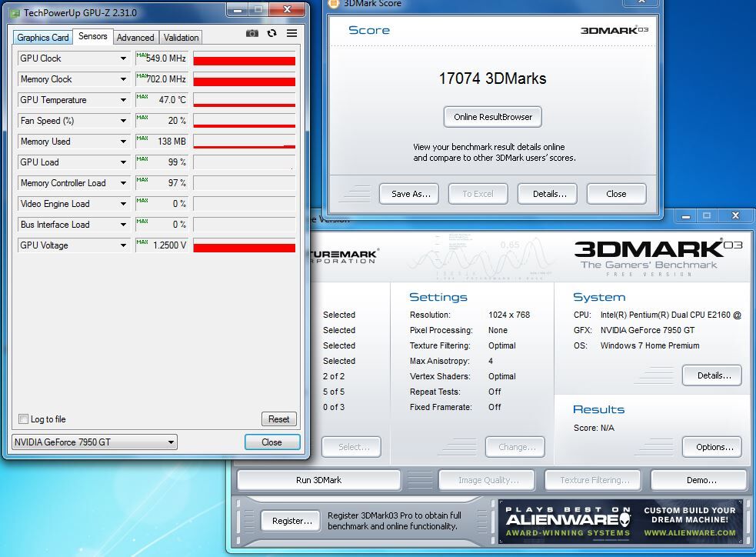Open the Advanced tab in GPU-Z
The width and height of the screenshot is (756, 557).
coord(135,38)
